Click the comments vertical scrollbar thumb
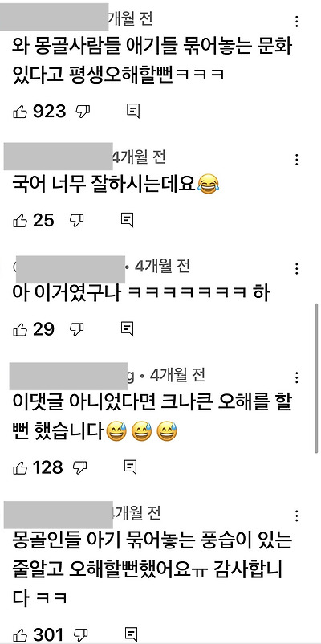The width and height of the screenshot is (321, 644). [316, 378]
